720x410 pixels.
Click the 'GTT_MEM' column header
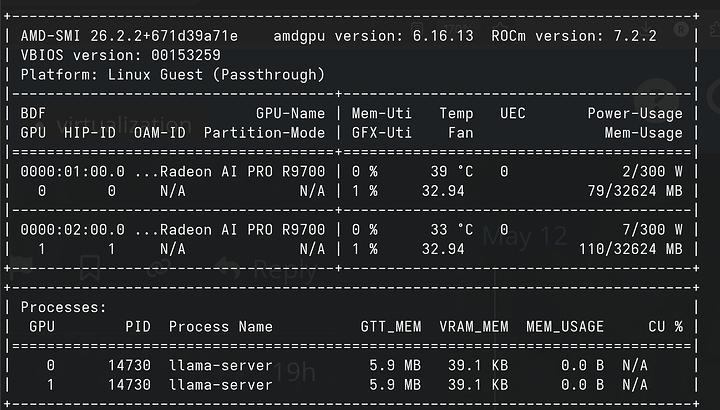[x=391, y=326]
